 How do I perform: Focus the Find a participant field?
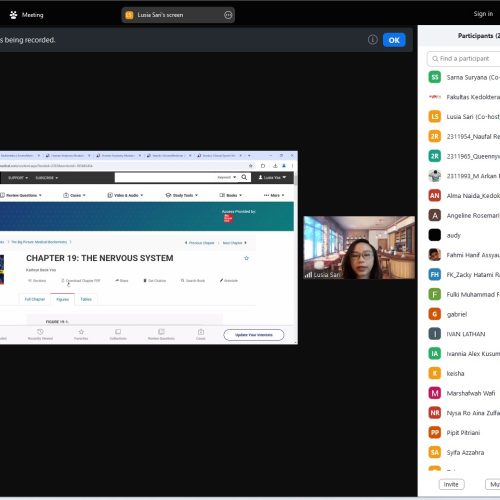[464, 59]
